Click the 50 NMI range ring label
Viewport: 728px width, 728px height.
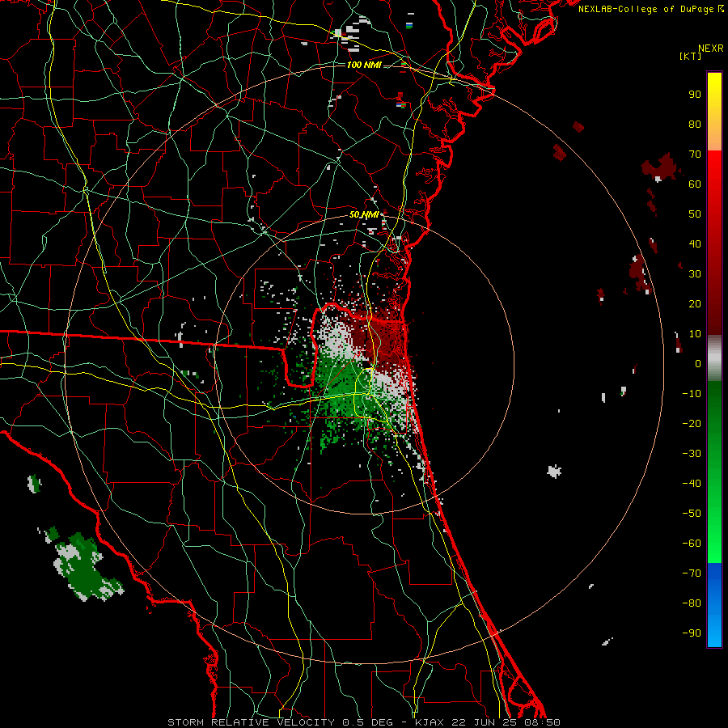click(364, 214)
